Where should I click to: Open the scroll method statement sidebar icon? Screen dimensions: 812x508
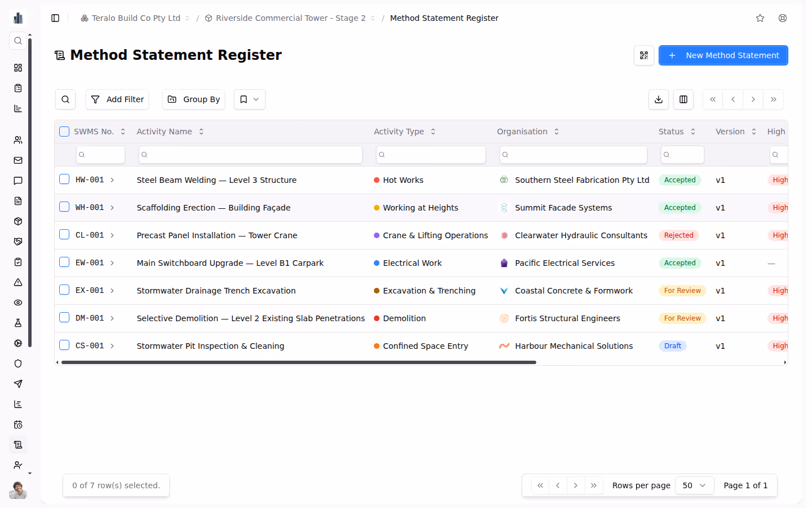(x=18, y=445)
